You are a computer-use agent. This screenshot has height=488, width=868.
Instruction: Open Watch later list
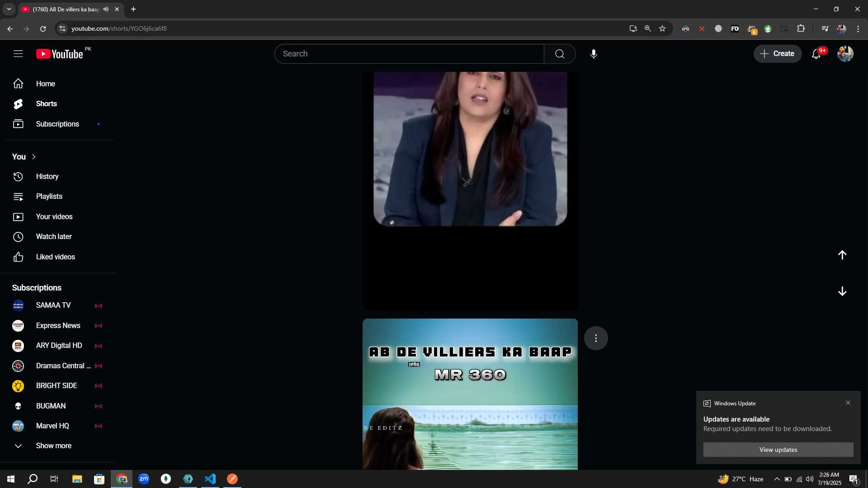(58, 237)
